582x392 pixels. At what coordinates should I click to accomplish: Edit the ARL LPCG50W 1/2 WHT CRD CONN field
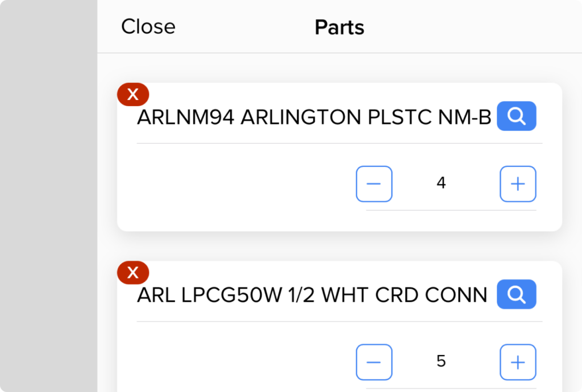coord(312,295)
